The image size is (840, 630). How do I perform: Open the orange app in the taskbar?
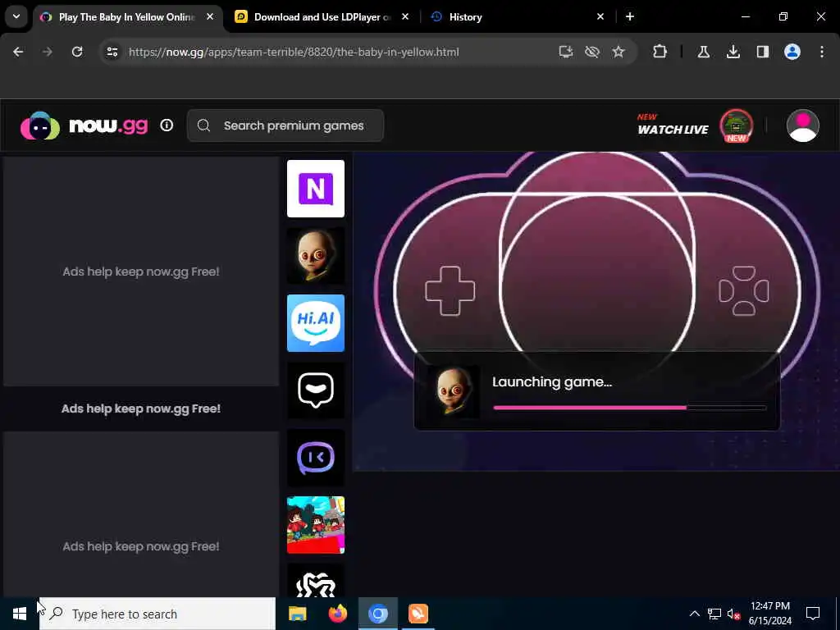tap(418, 614)
